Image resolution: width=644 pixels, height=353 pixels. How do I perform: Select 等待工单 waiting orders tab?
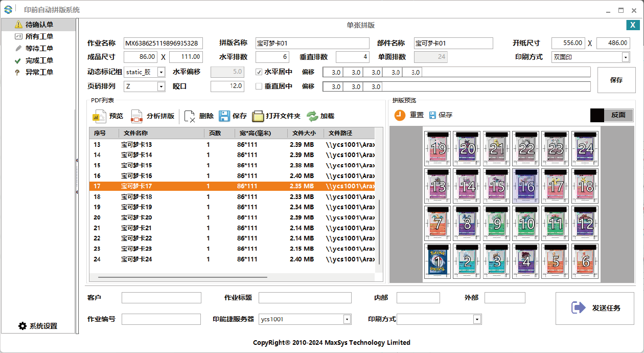point(38,49)
